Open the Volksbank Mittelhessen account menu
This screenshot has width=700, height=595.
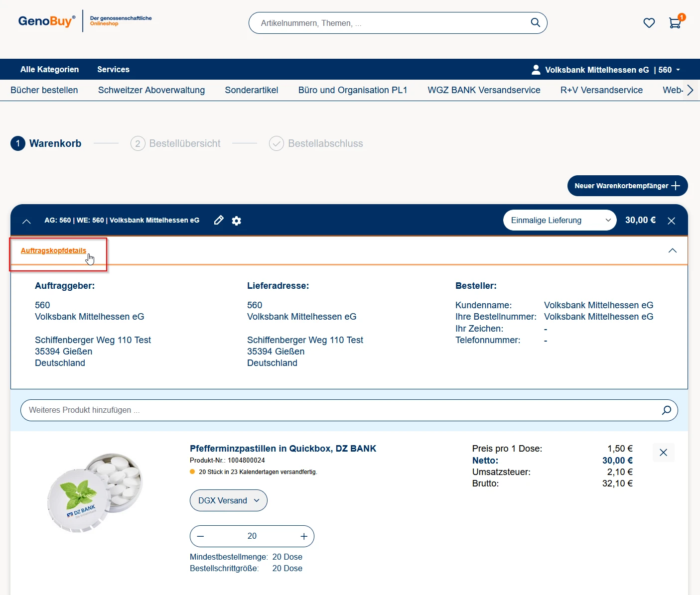[605, 70]
